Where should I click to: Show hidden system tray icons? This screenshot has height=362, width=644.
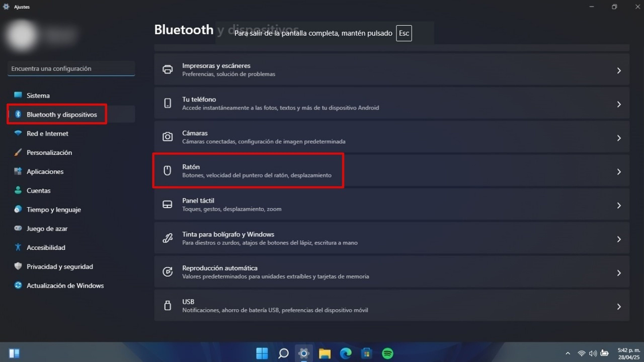(568, 353)
